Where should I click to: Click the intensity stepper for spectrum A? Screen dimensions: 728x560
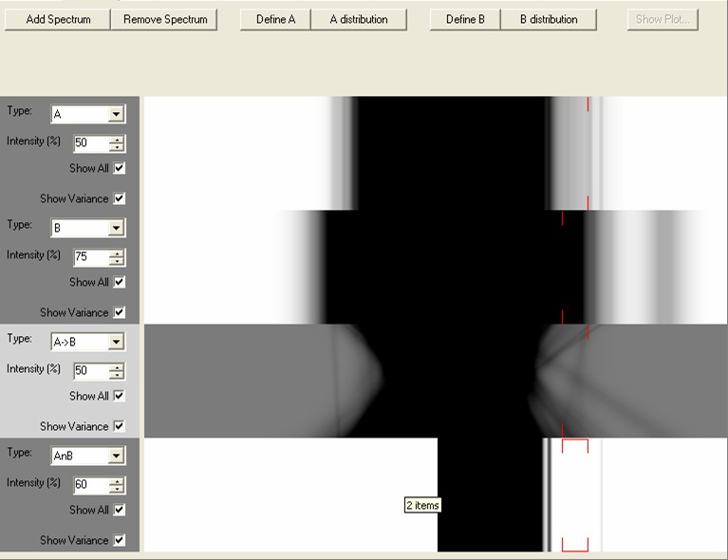(117, 143)
